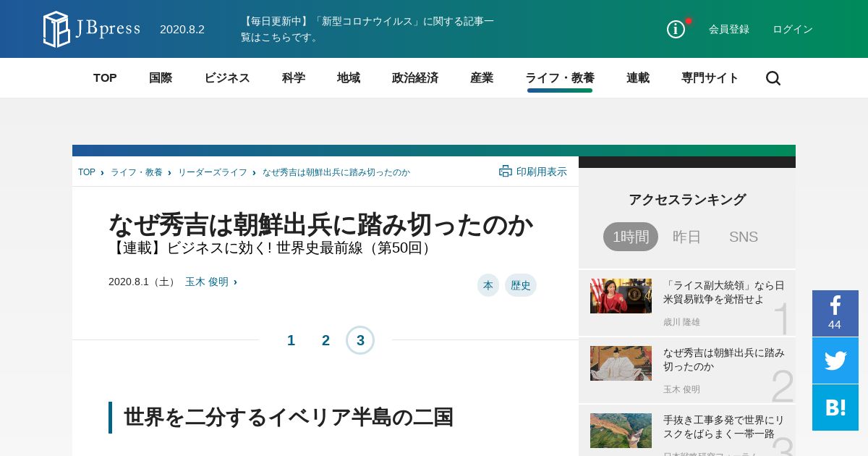The width and height of the screenshot is (868, 456).
Task: Click ranking author name 歳川 隆雄
Action: [681, 322]
